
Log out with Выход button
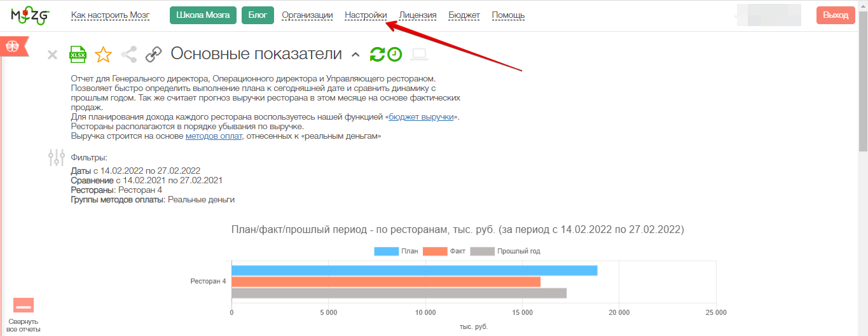[836, 15]
